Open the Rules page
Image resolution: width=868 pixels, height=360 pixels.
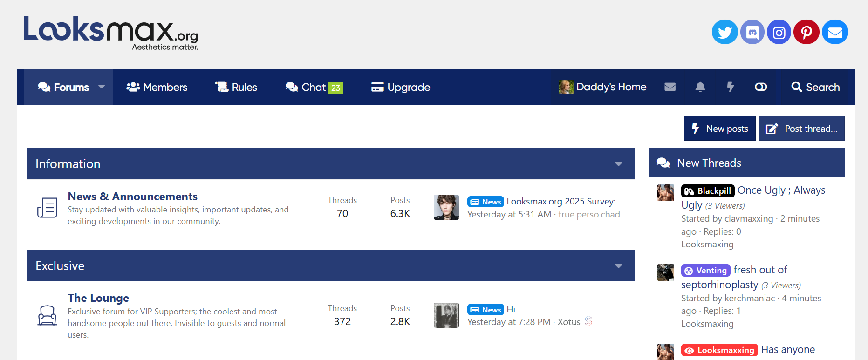click(x=236, y=87)
